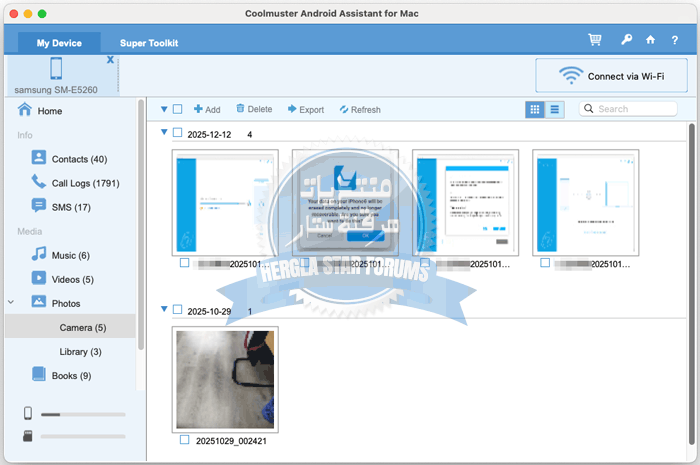Check the 2025-10-29 group checkbox

pos(178,310)
